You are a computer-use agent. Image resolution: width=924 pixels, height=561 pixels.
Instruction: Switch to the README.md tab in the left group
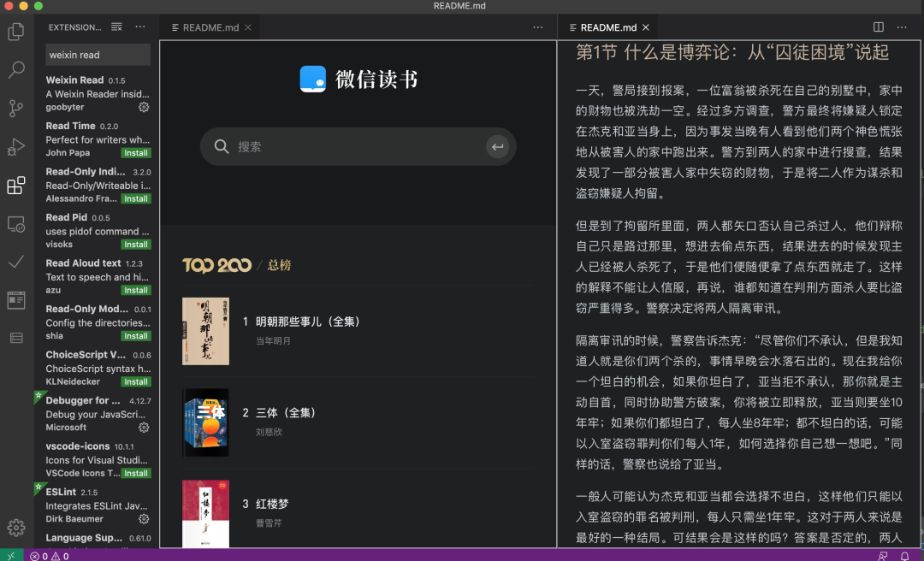(208, 27)
